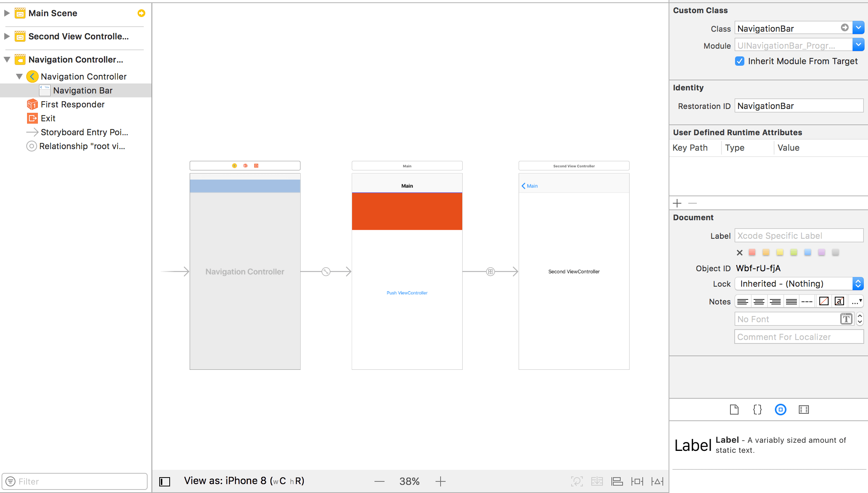This screenshot has height=493, width=868.
Task: Show the Object library tab
Action: coord(780,410)
